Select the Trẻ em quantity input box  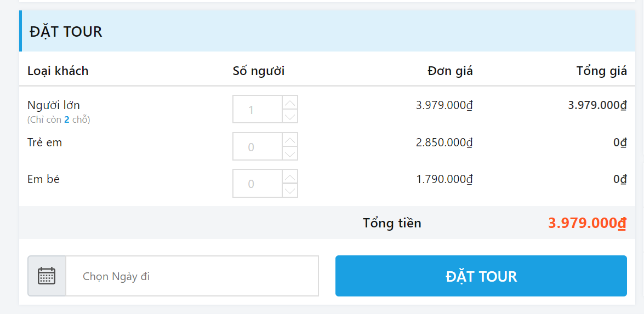click(x=258, y=146)
